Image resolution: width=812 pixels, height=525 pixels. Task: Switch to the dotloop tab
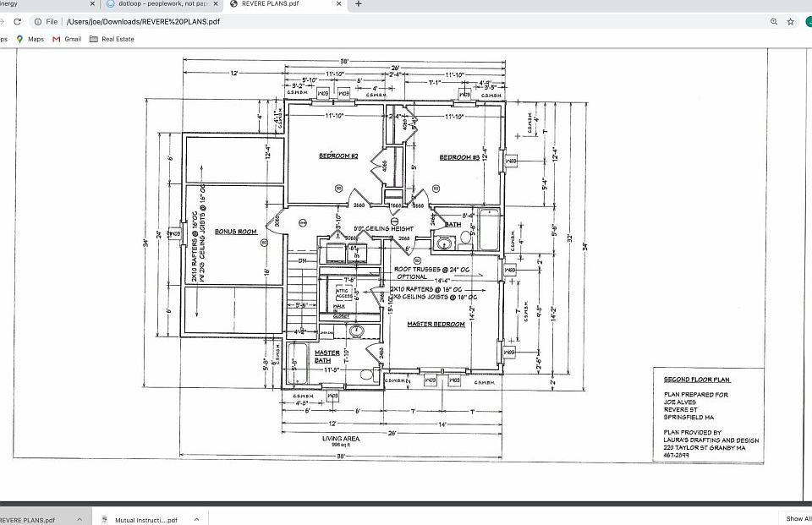[x=163, y=3]
